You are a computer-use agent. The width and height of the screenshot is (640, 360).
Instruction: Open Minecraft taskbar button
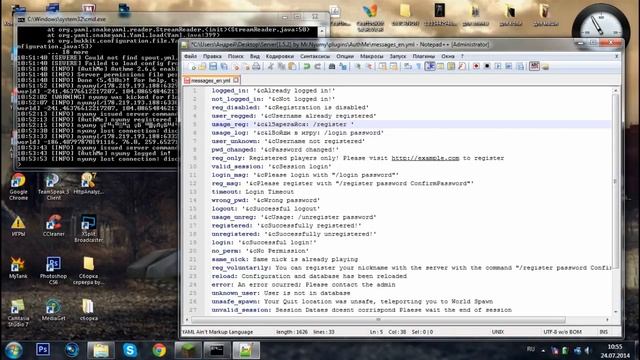pos(188,350)
